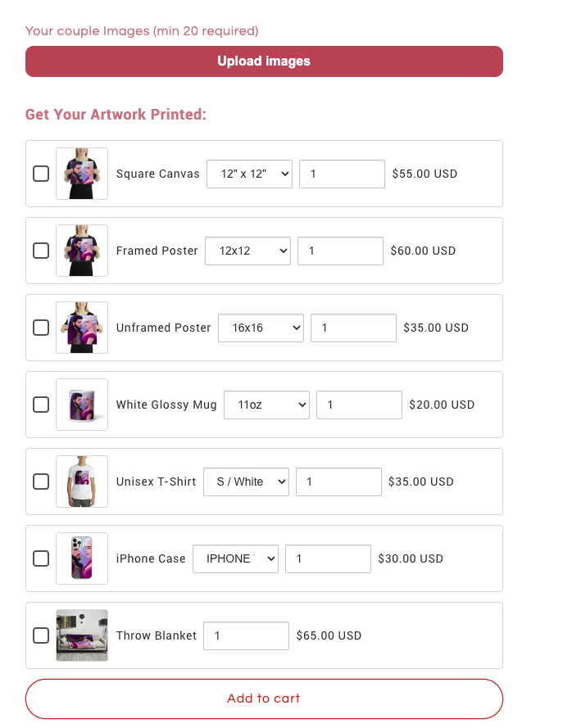Open the Square Canvas size dropdown

click(x=249, y=174)
